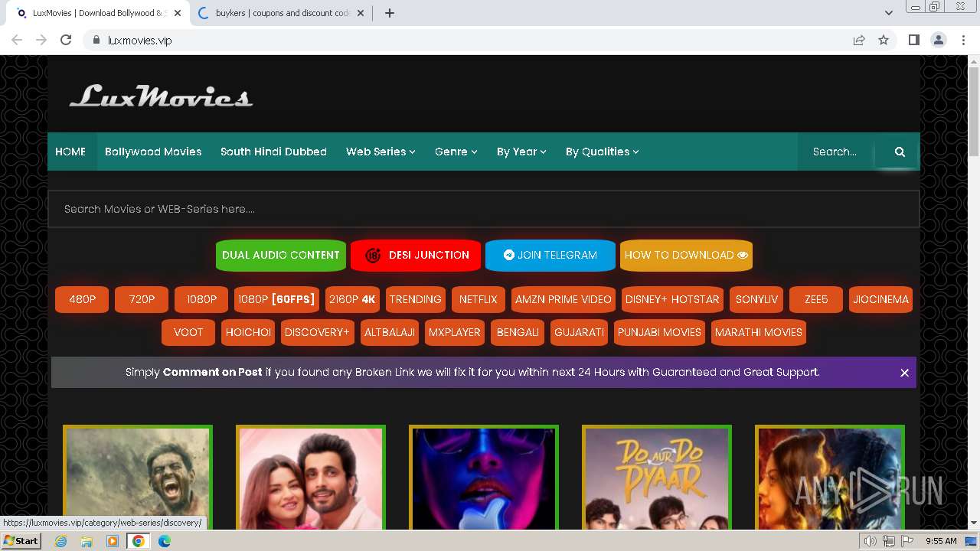The image size is (980, 551).
Task: Open the screaming soldier movie poster
Action: [x=138, y=478]
